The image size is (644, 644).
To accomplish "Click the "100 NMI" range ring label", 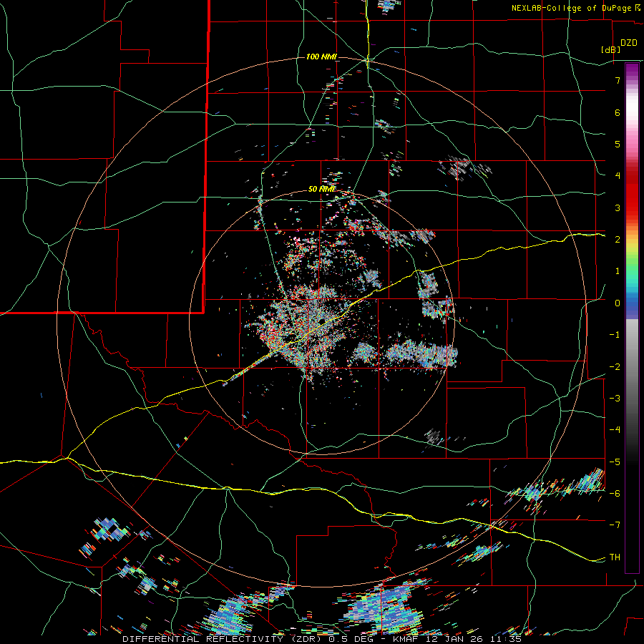I will (321, 57).
